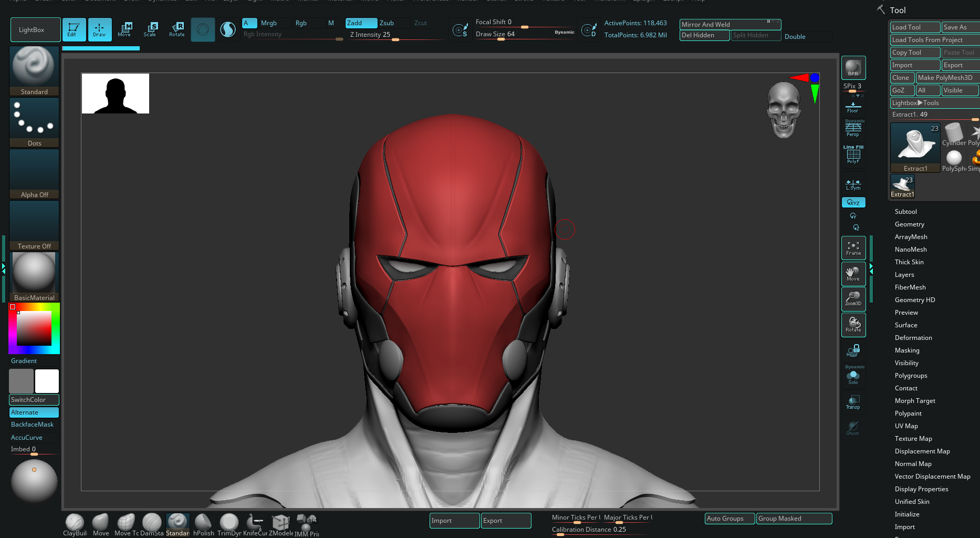Select the Scale transform tool

(x=150, y=29)
